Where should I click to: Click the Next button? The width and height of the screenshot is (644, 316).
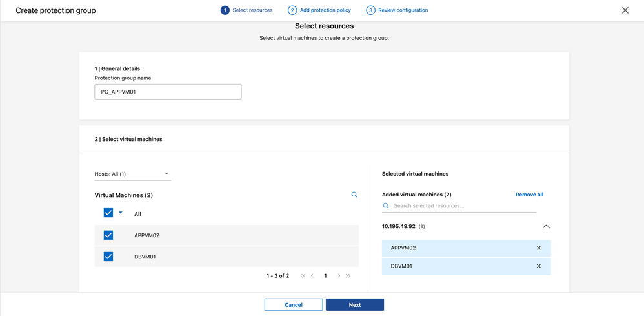(x=354, y=305)
